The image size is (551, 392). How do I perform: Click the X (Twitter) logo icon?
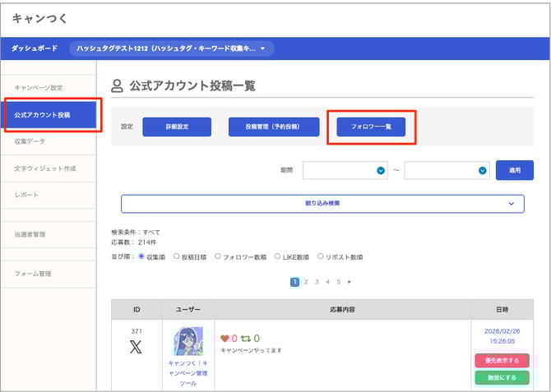point(136,347)
